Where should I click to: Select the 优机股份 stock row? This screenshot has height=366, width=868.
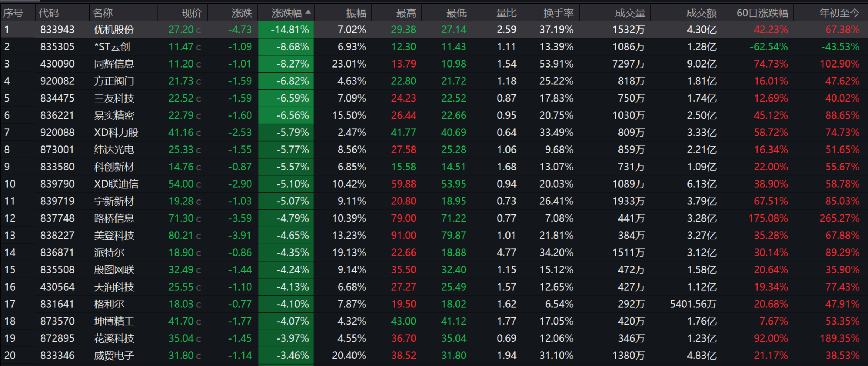pyautogui.click(x=434, y=30)
